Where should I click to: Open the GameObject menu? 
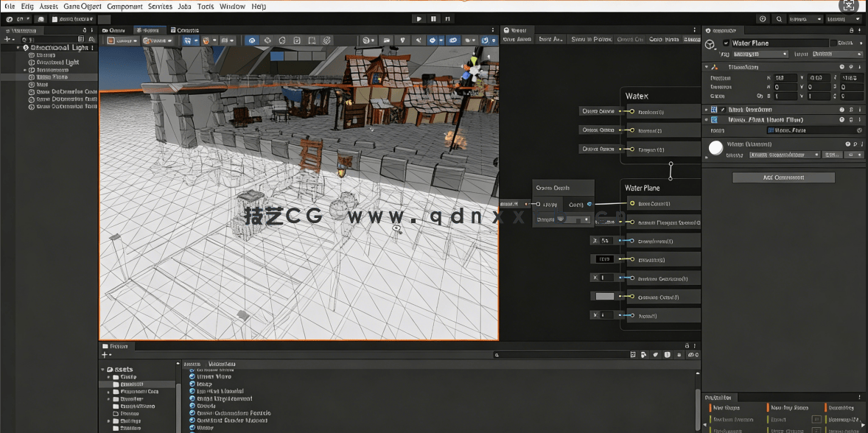(81, 6)
